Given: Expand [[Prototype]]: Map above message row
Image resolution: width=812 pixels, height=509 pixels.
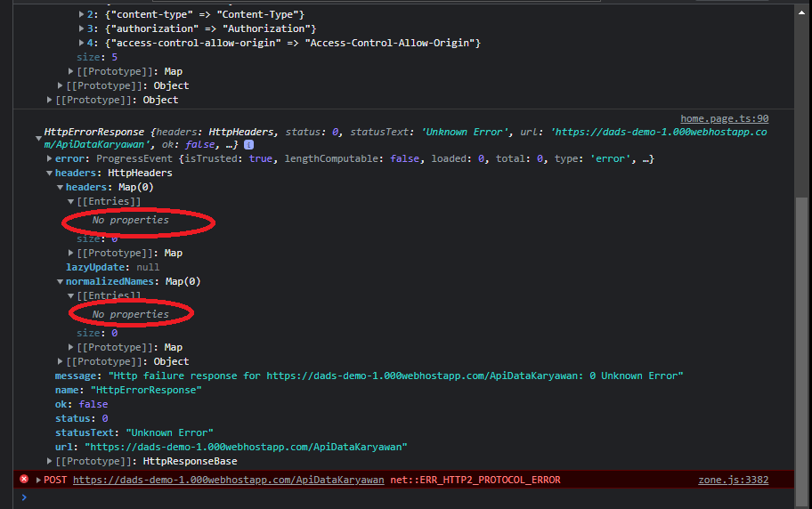Looking at the screenshot, I should pos(70,347).
